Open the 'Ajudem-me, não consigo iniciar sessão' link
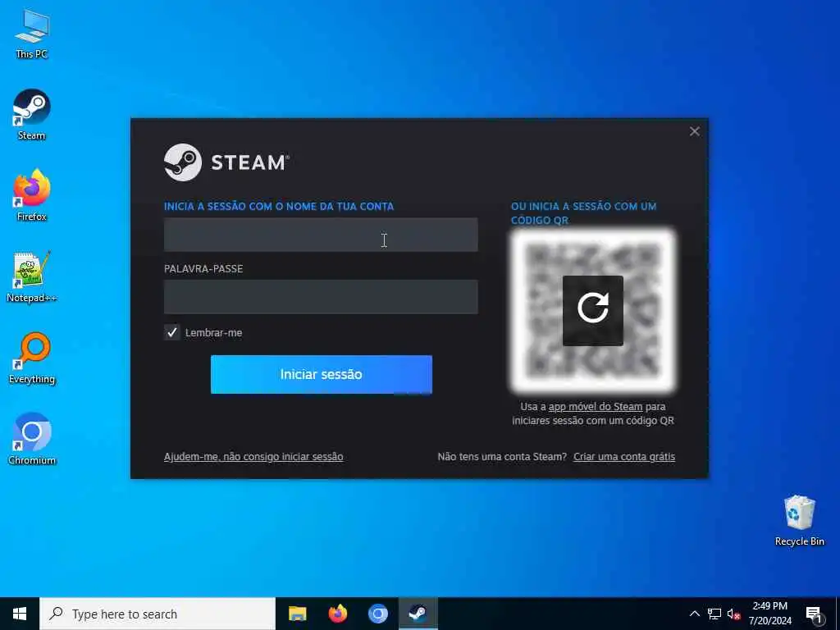The width and height of the screenshot is (840, 630). [x=253, y=457]
